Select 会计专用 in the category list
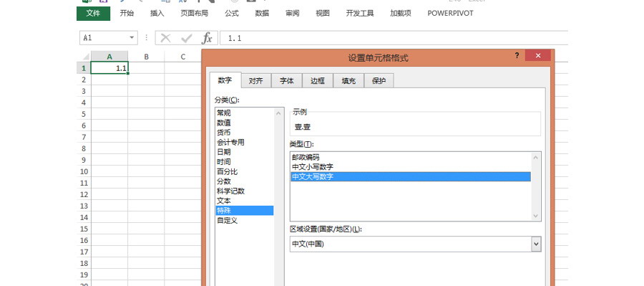644x286 pixels. tap(230, 143)
